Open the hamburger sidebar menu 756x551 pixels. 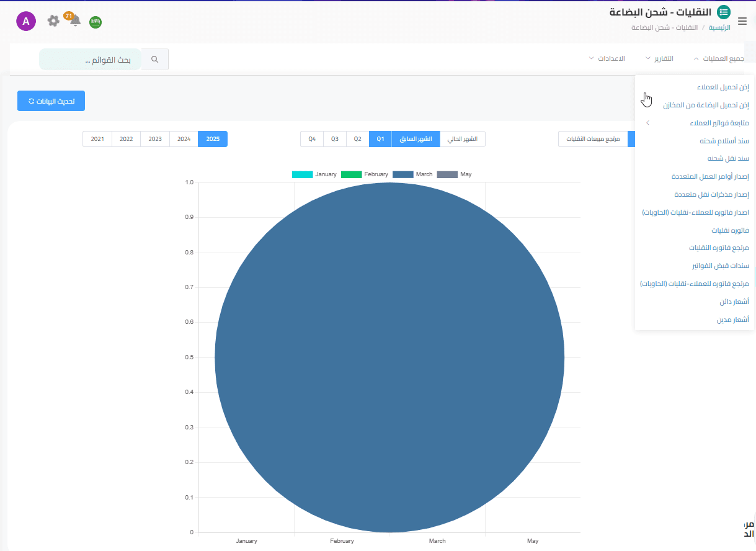coord(742,21)
